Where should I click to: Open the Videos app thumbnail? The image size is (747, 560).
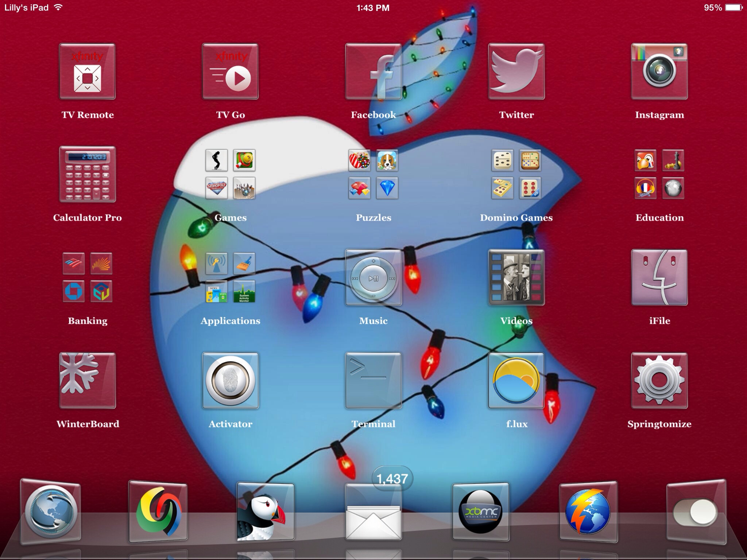(x=516, y=277)
